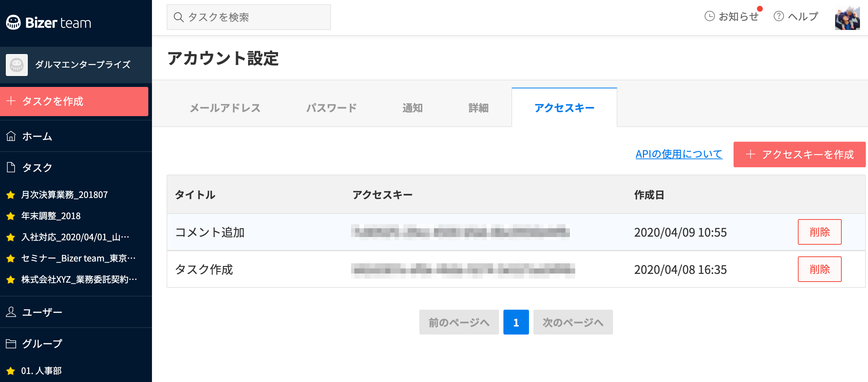Delete the タスク作成 access key
Screen dimensions: 868x382
(819, 269)
